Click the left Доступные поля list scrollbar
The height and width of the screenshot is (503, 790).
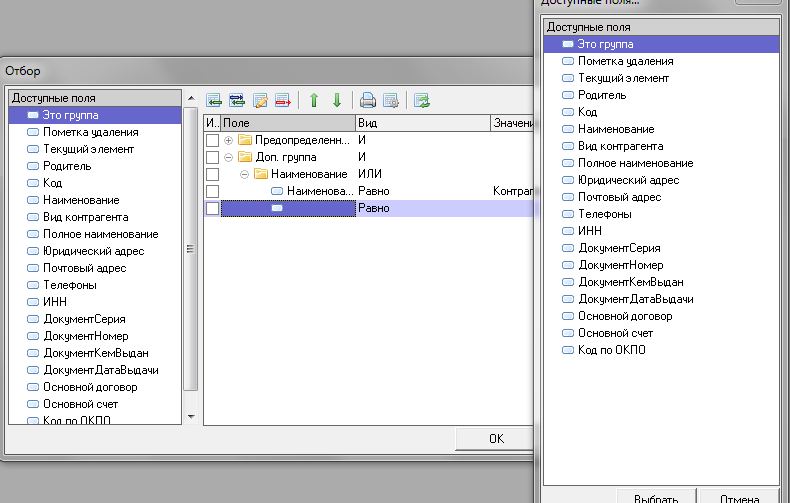(x=192, y=250)
